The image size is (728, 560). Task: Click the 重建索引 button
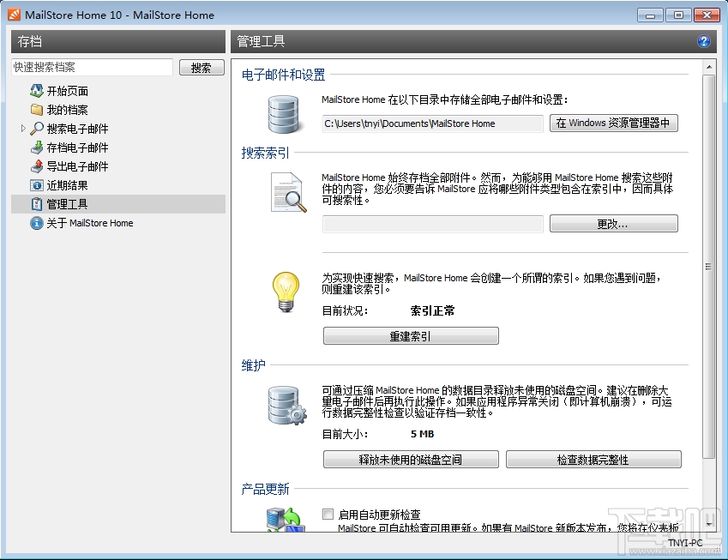(x=411, y=335)
